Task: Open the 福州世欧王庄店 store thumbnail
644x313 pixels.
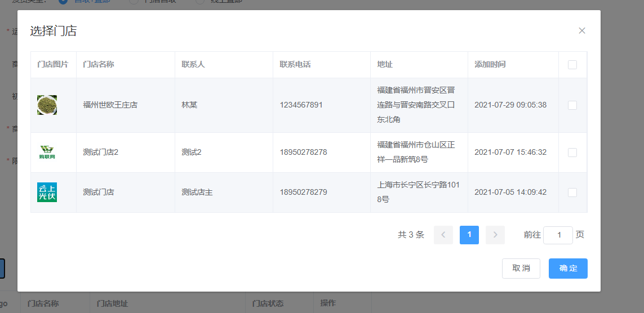Action: pos(47,105)
